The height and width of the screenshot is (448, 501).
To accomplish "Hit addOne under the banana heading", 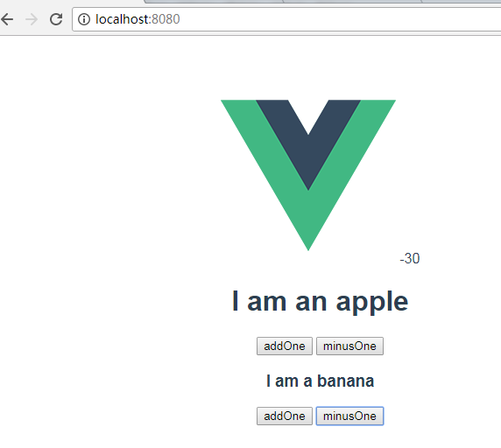I will [285, 416].
